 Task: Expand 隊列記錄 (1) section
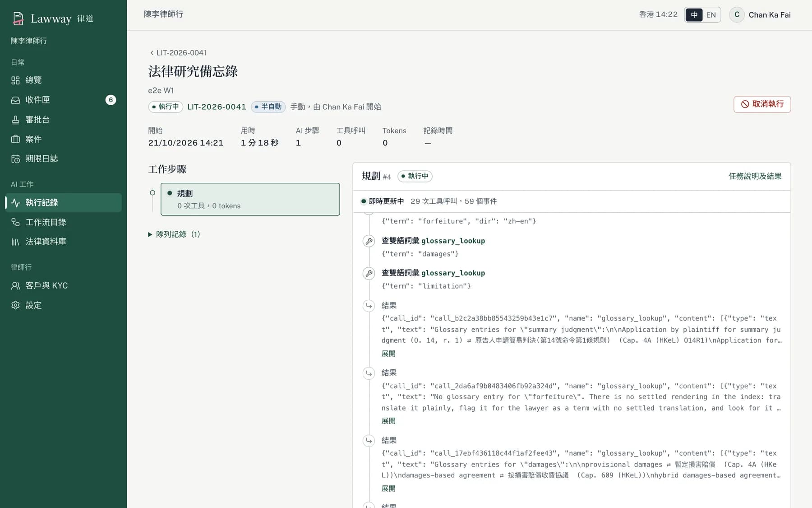click(x=174, y=234)
